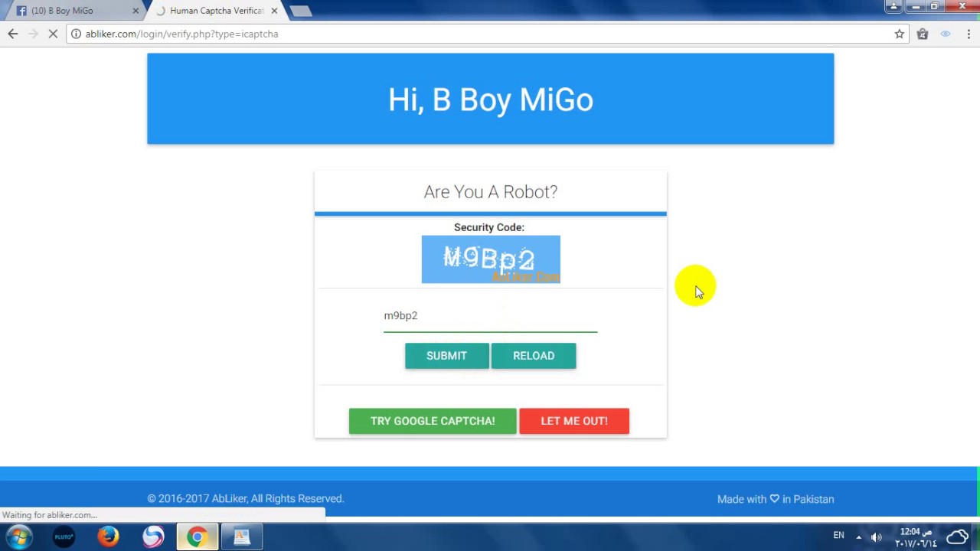Click the 'Hi, B Boy MiGo' banner text
Viewport: 980px width, 551px height.
491,100
